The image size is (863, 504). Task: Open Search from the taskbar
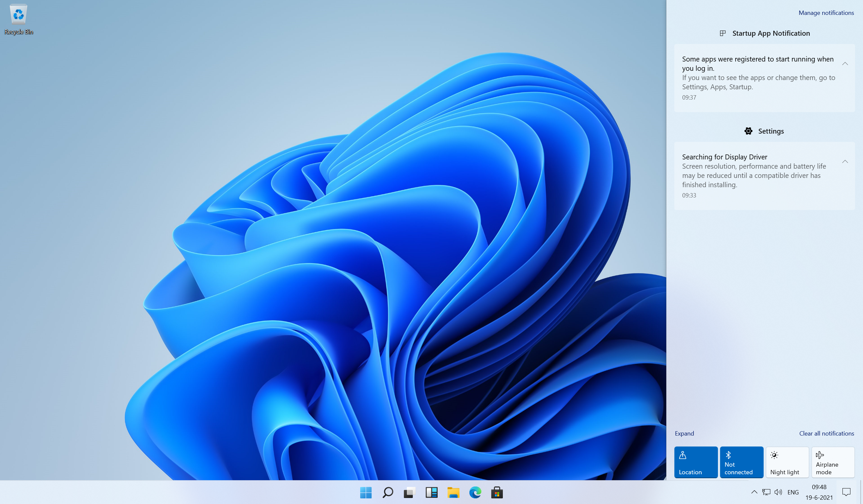388,492
